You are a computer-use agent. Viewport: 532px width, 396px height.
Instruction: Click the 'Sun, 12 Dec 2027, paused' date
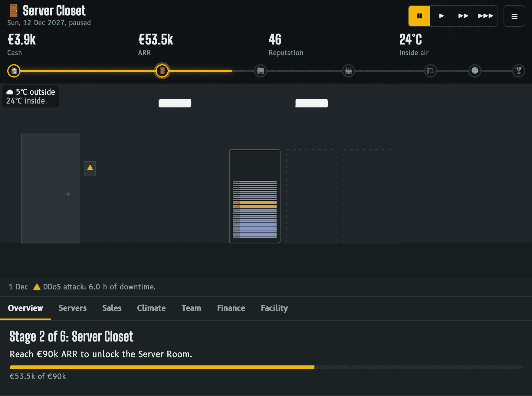point(49,23)
